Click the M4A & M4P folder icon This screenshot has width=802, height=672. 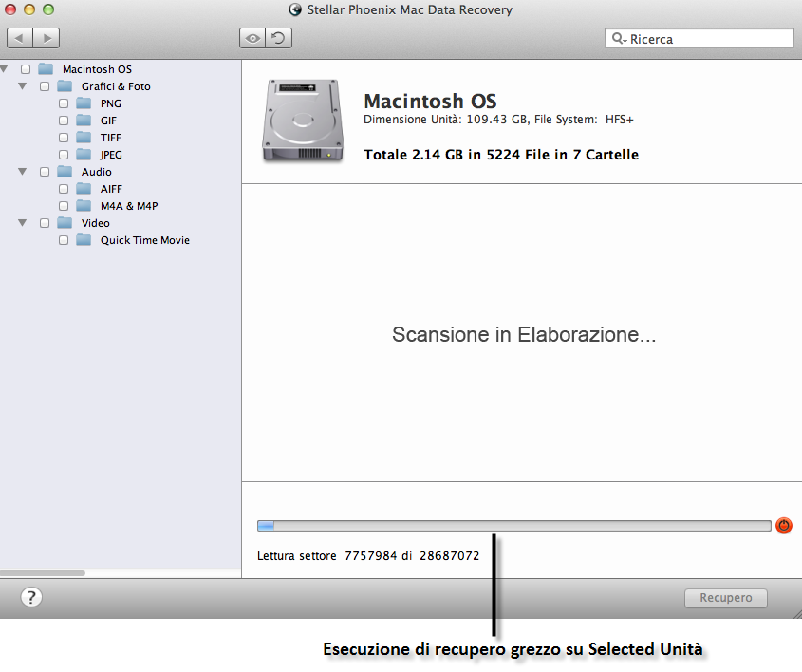tap(84, 206)
